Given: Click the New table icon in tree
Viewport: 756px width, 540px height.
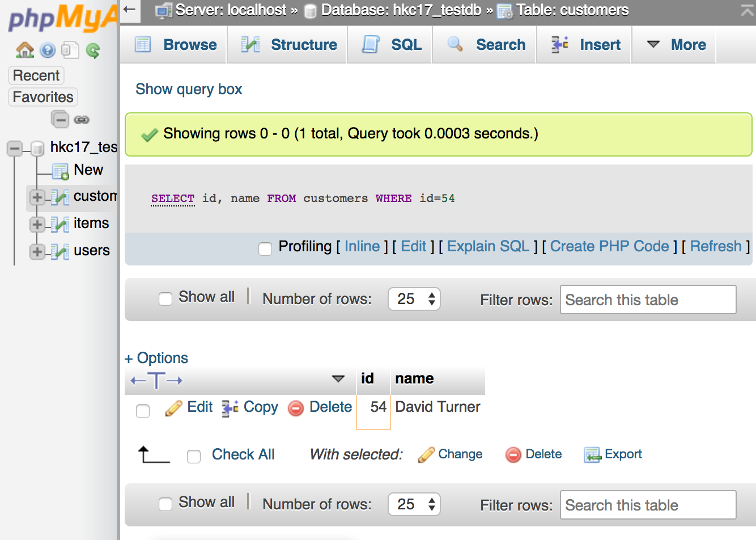Looking at the screenshot, I should (x=60, y=171).
